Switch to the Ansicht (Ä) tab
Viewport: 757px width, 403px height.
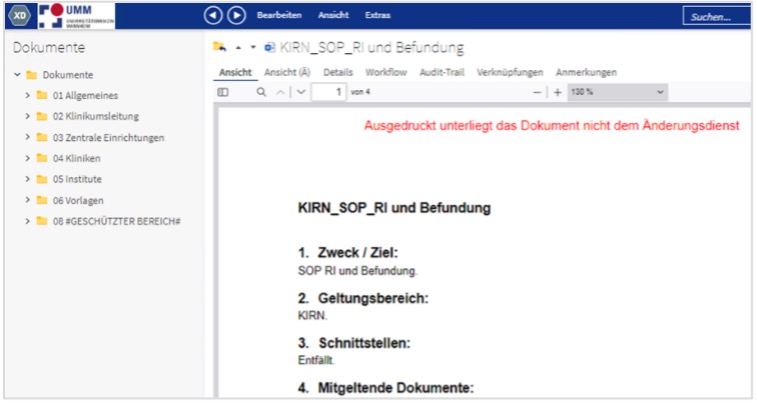click(287, 72)
